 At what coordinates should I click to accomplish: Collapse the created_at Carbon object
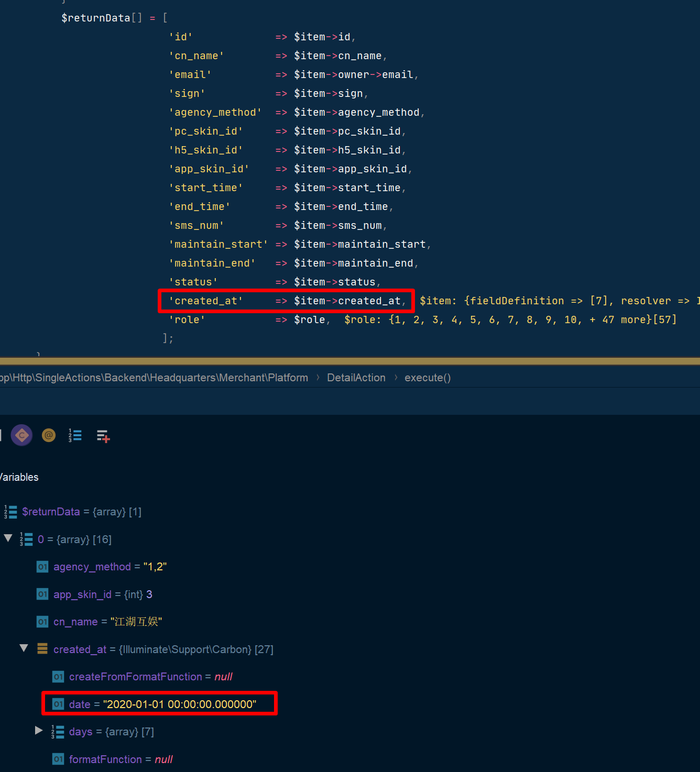point(24,648)
